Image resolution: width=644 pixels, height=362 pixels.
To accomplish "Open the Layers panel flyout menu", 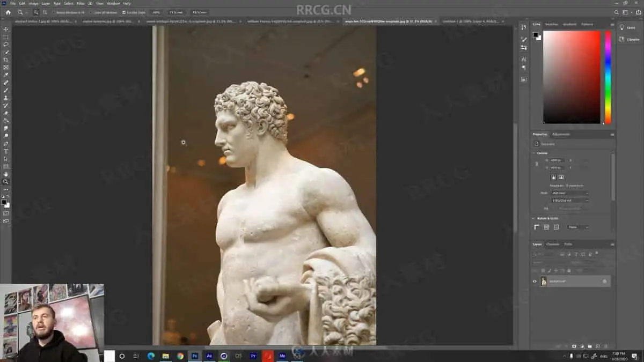I will [x=612, y=244].
